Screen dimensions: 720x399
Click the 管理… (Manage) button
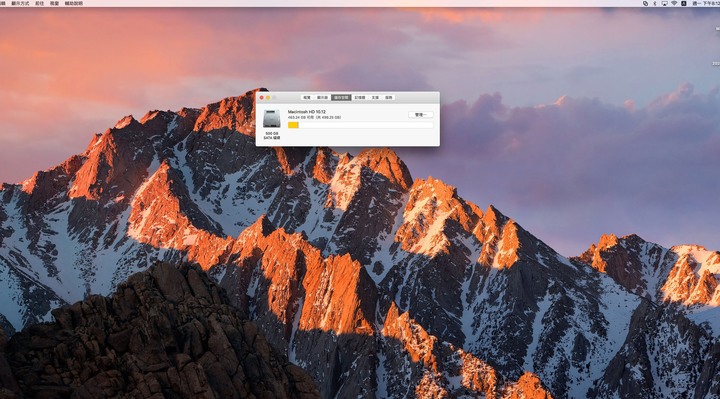(x=421, y=115)
